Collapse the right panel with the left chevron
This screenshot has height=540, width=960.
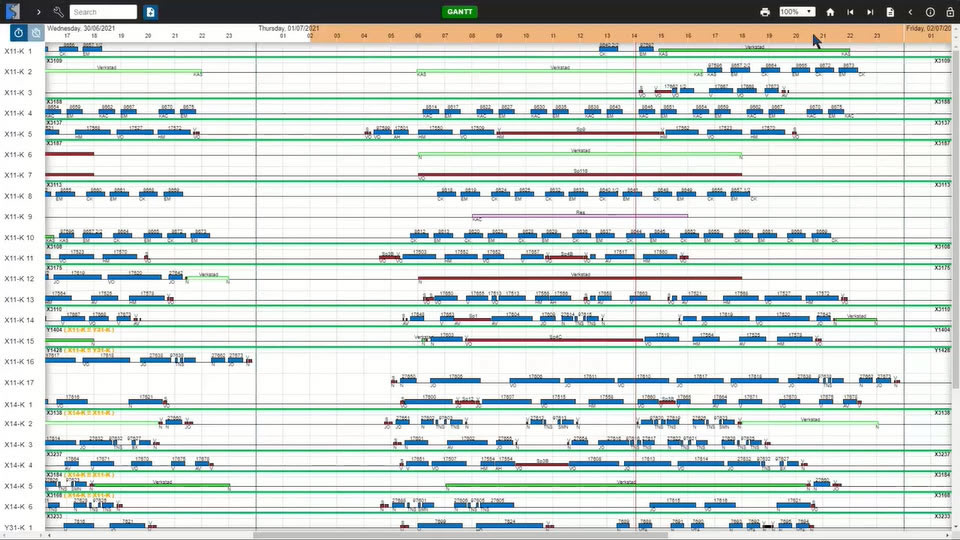pos(910,12)
